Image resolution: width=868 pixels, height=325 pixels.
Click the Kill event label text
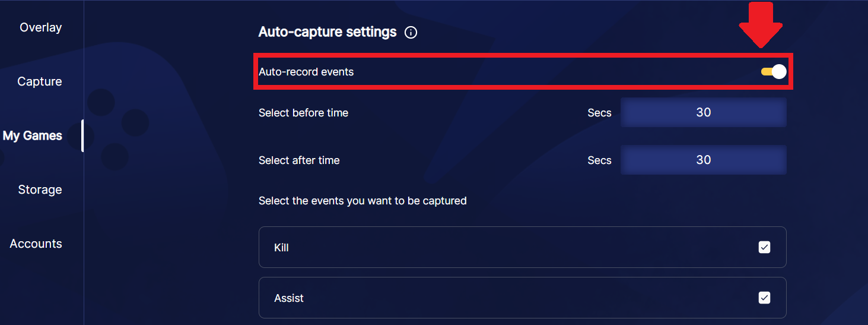click(281, 248)
